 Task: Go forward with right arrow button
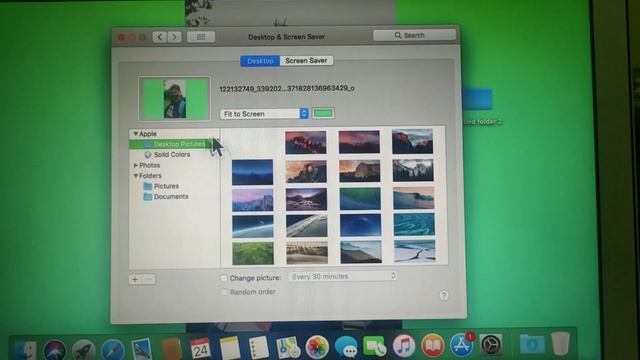(x=174, y=37)
